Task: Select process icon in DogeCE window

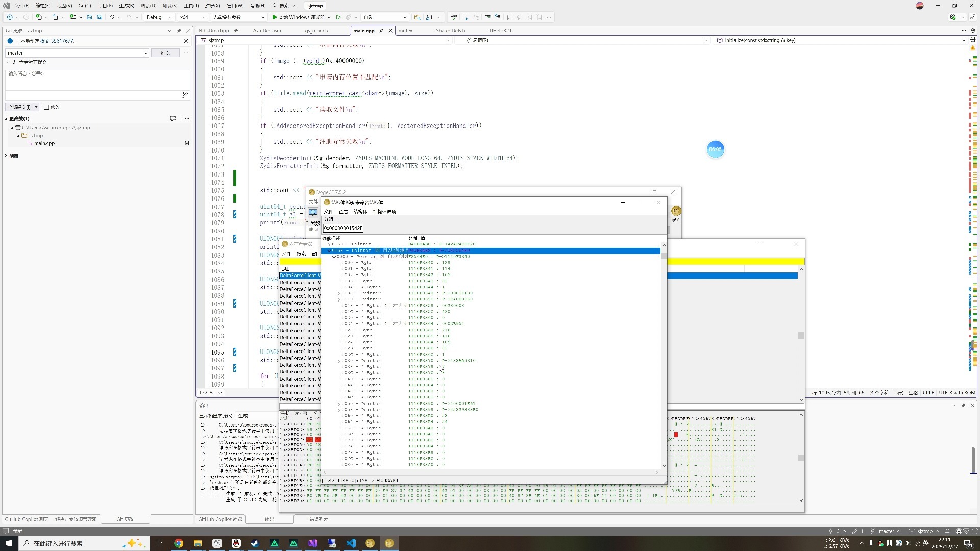Action: [x=313, y=212]
